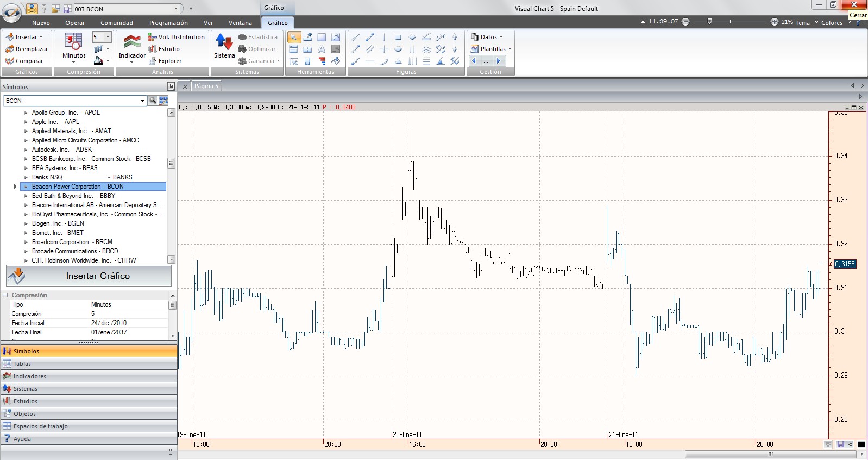Screen dimensions: 868x460
Task: Open the Sistema trading system tool
Action: (x=224, y=47)
